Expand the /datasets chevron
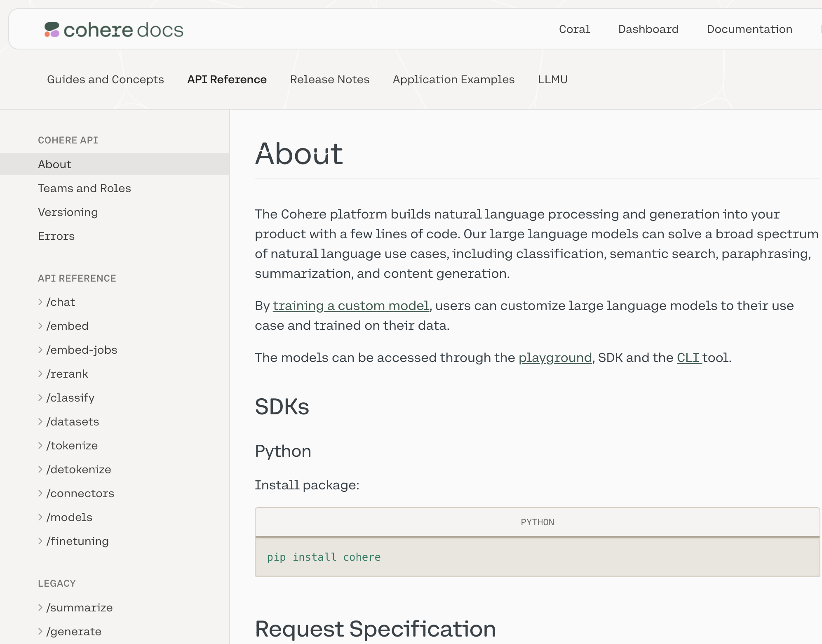 pos(40,422)
